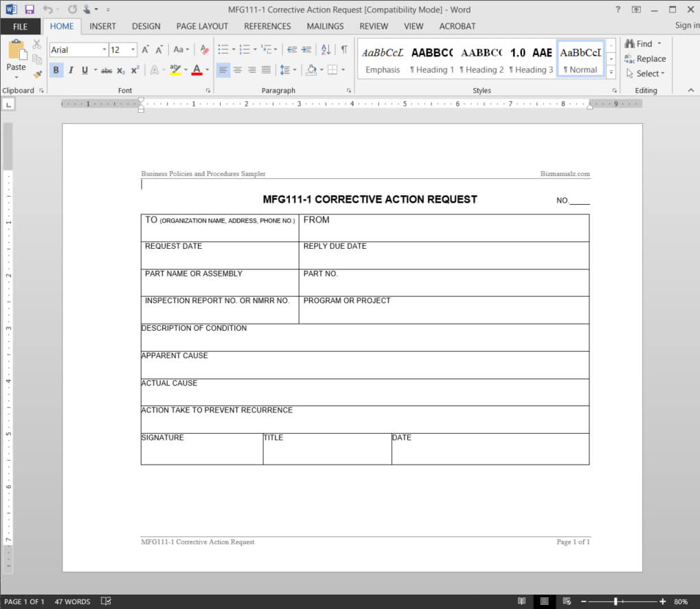Toggle Bold formatting
The image size is (700, 609).
click(56, 70)
